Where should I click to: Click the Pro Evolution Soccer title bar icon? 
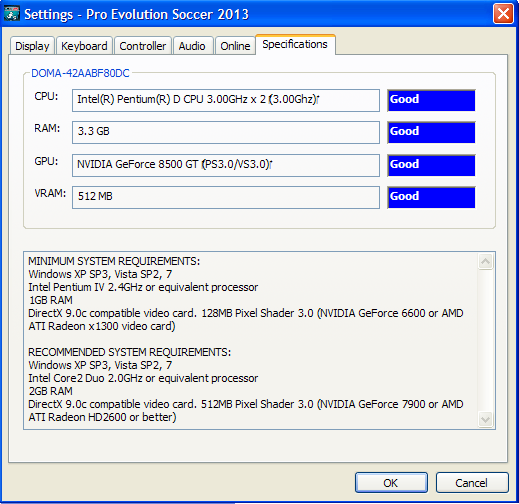(12, 14)
